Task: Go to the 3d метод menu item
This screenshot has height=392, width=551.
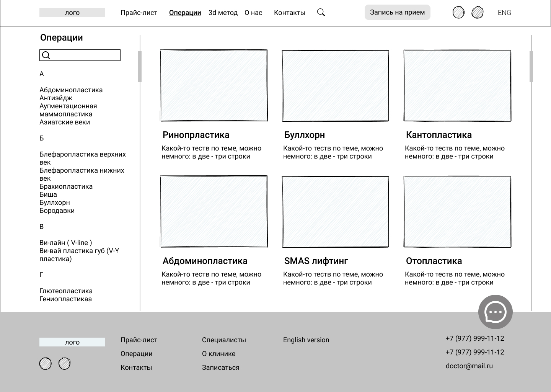Action: pos(223,13)
